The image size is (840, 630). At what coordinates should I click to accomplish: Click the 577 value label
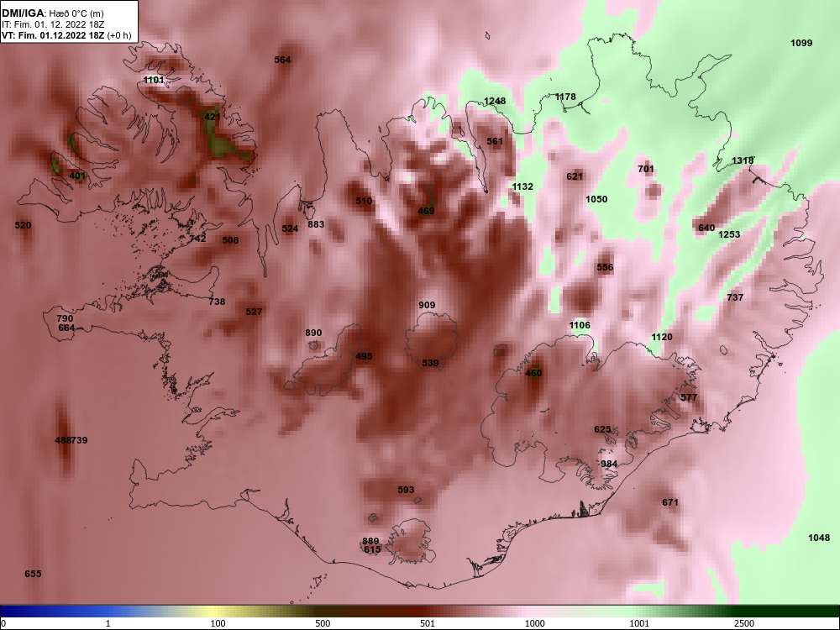[x=689, y=397]
